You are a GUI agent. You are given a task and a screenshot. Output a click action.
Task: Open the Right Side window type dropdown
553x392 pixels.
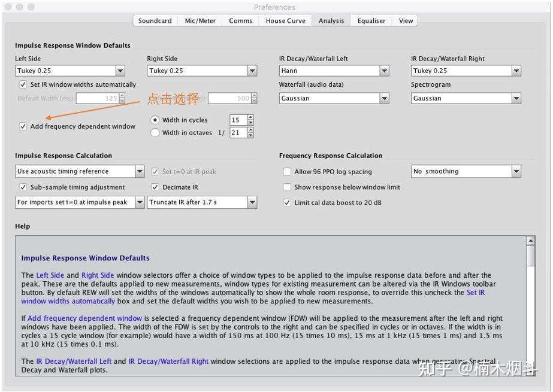coord(202,71)
